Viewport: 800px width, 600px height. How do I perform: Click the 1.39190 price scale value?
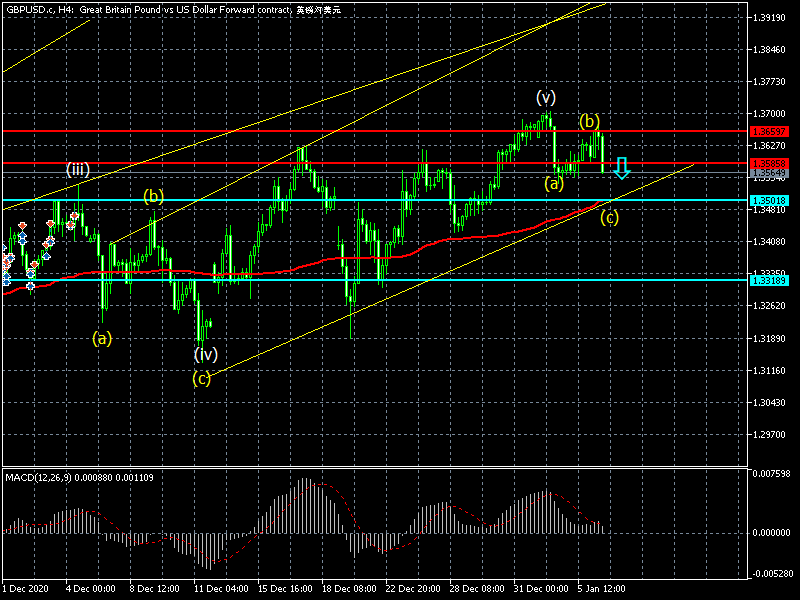tap(769, 18)
